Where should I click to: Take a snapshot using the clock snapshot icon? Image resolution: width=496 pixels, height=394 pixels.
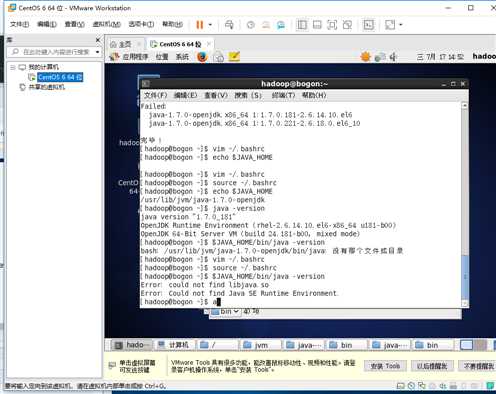coord(251,25)
